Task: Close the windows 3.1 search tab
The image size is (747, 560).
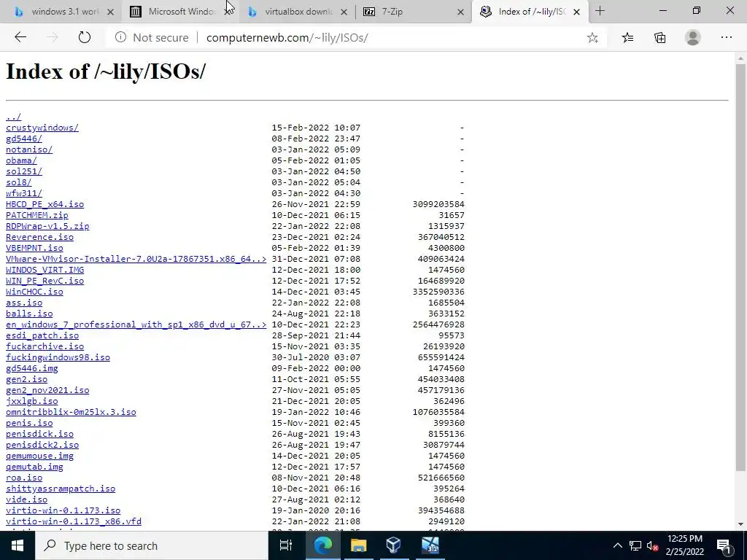Action: [111, 12]
